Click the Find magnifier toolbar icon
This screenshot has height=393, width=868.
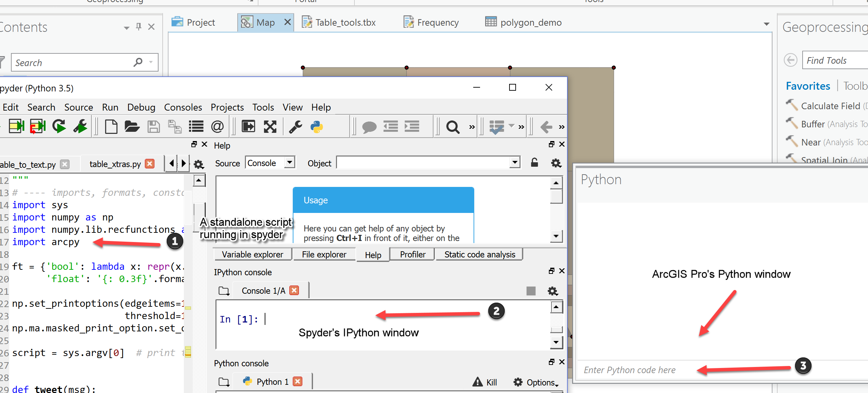(452, 127)
